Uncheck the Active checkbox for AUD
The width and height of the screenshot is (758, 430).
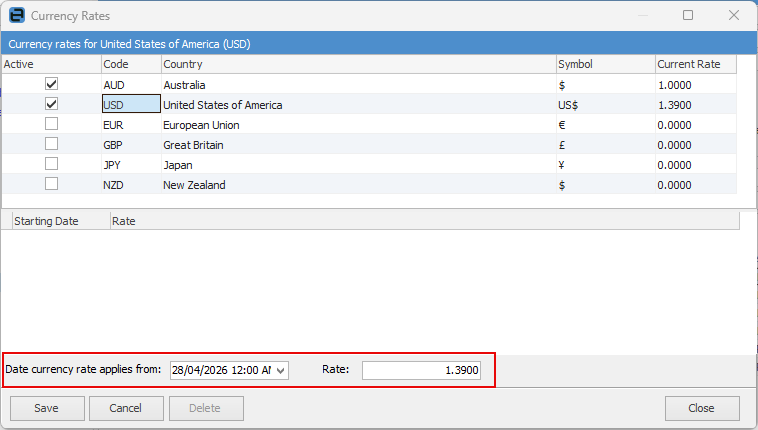(x=51, y=84)
